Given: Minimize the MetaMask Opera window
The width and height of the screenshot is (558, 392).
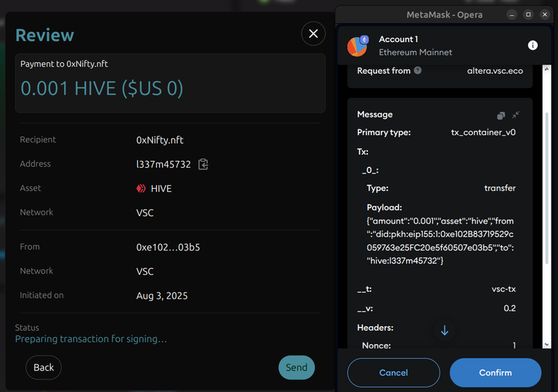Looking at the screenshot, I should coord(511,15).
